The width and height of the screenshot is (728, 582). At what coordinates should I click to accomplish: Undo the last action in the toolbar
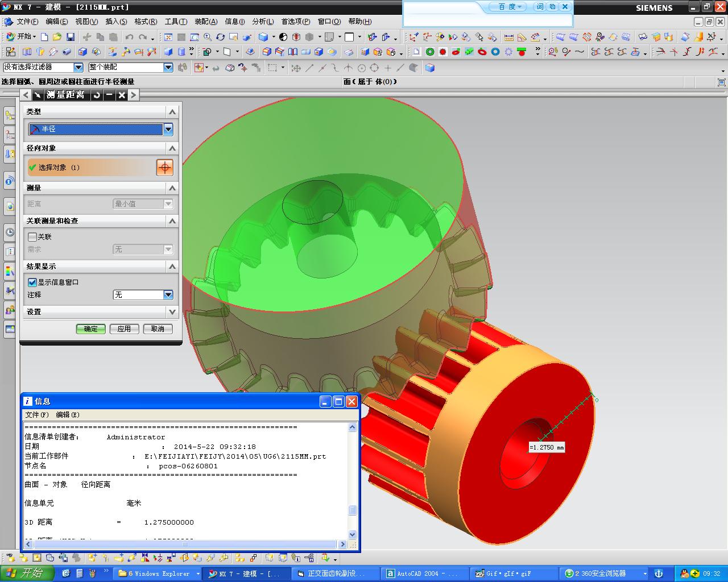pos(130,37)
